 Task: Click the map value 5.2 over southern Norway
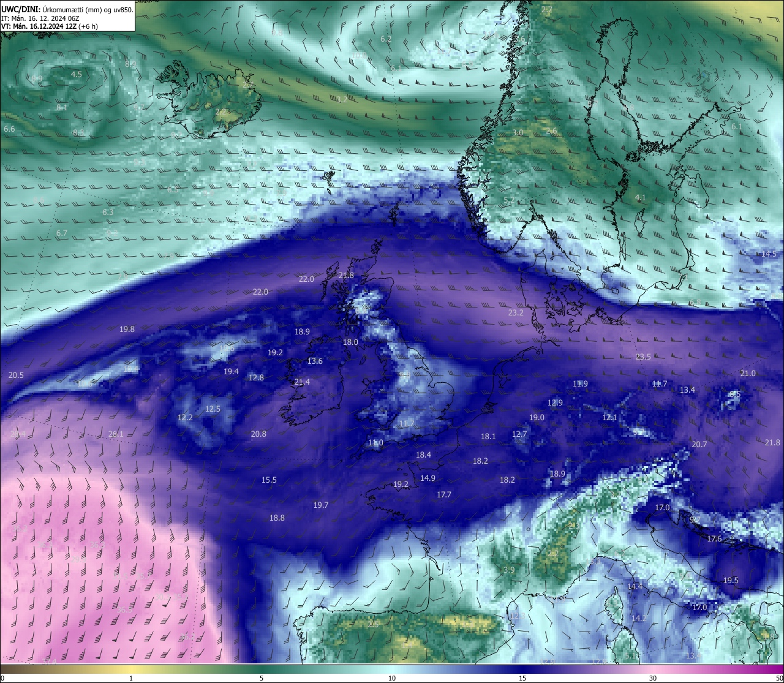pos(509,200)
